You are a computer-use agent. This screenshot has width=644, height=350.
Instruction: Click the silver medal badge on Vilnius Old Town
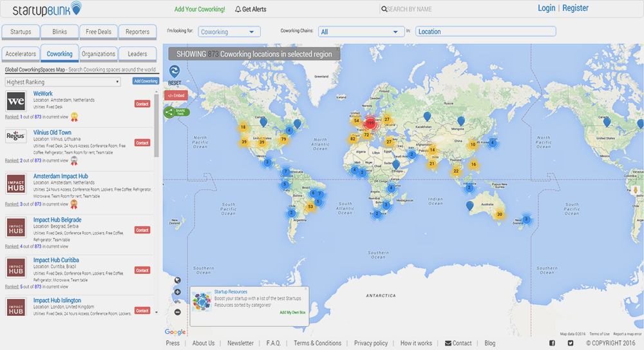(74, 160)
